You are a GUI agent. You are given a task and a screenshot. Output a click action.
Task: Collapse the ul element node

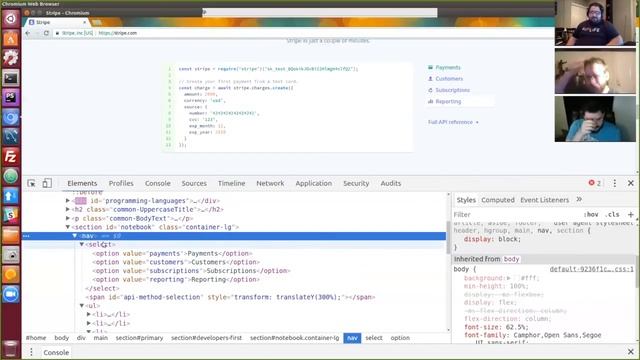pos(82,305)
